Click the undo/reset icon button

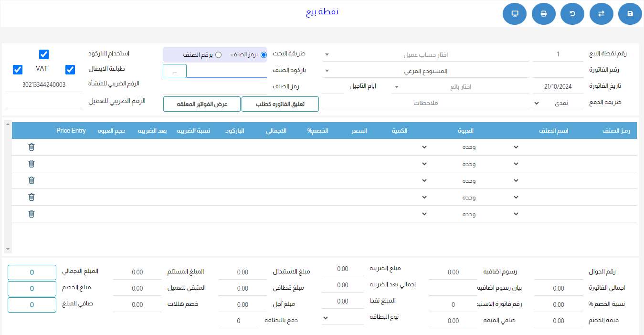(572, 14)
